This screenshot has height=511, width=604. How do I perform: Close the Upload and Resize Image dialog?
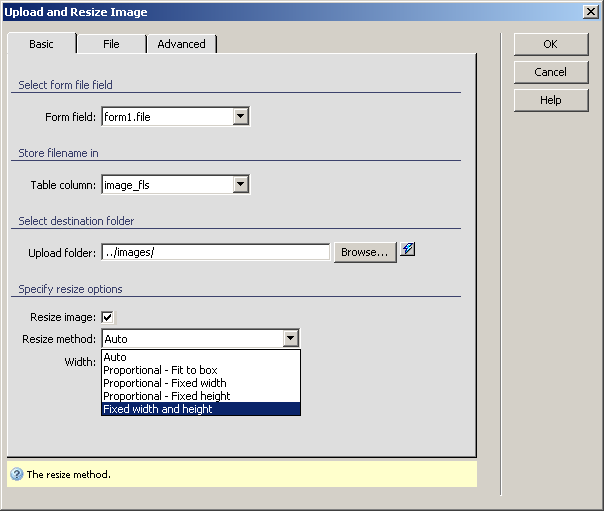tap(590, 12)
